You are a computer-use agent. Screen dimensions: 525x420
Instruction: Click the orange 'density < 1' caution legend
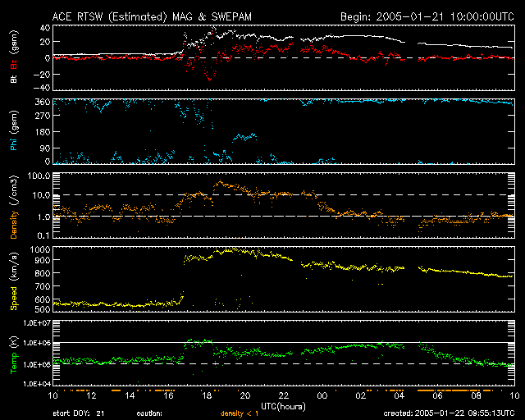pos(244,413)
